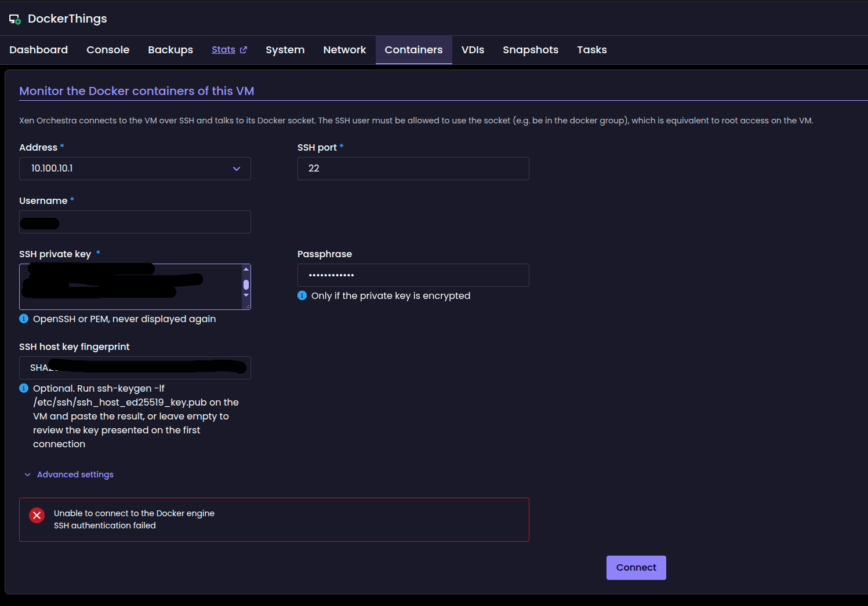Click the SSH host key fingerprint field
This screenshot has width=868, height=606.
click(135, 368)
